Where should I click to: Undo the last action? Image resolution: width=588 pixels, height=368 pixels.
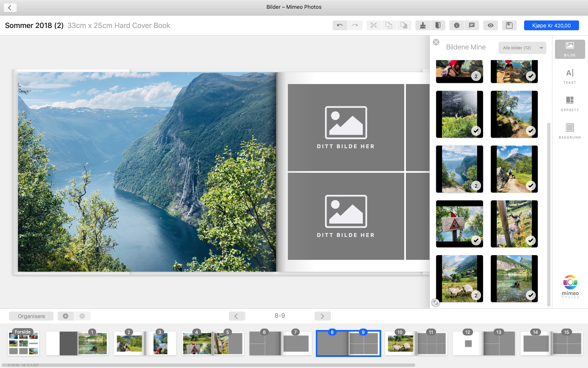click(x=340, y=25)
